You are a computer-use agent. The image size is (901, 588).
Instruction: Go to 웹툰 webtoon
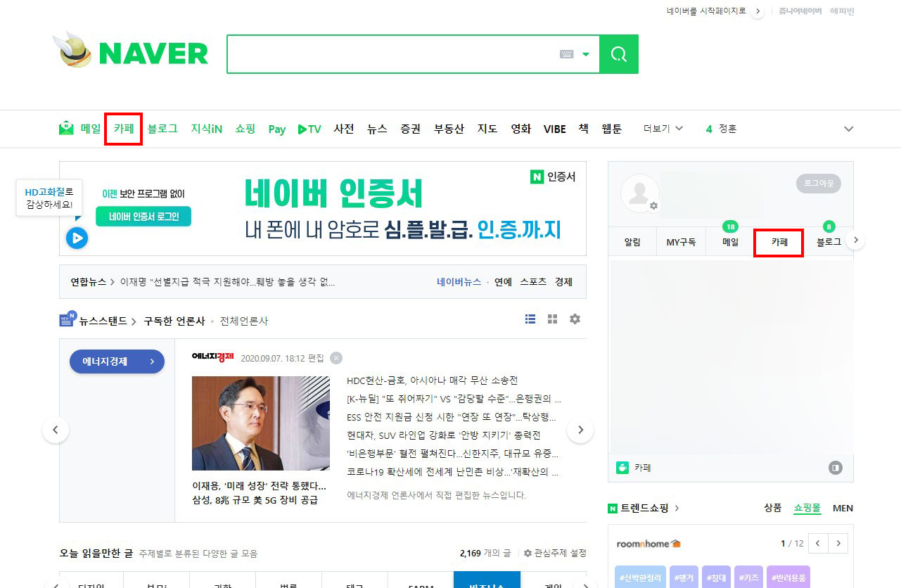611,129
